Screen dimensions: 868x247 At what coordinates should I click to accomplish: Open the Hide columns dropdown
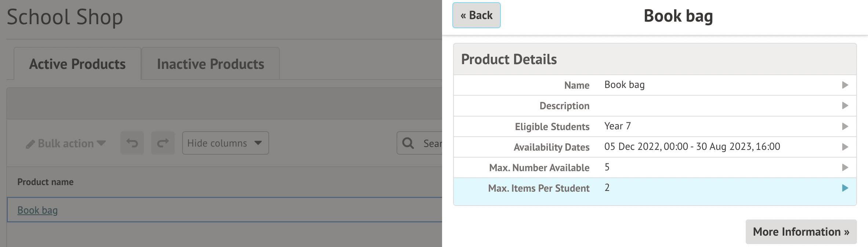click(x=225, y=143)
